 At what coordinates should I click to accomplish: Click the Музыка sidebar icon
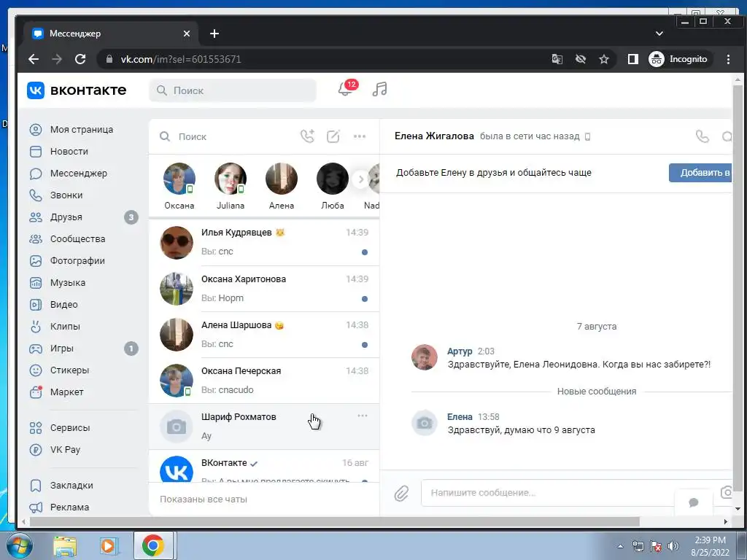tap(36, 283)
